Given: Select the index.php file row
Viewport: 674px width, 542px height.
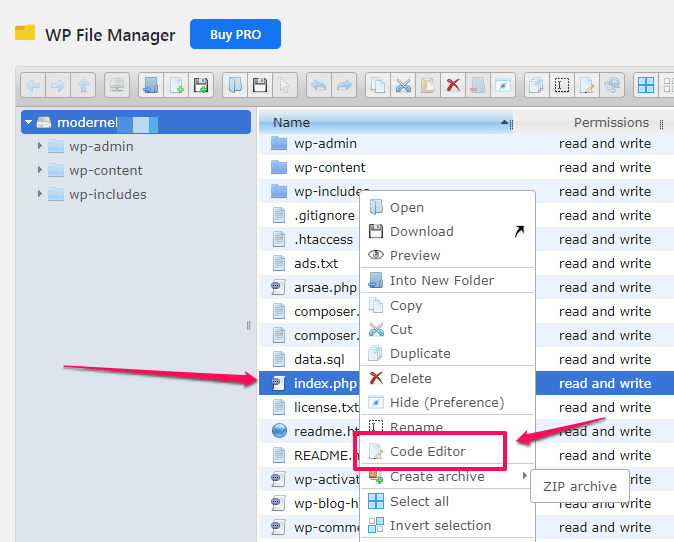Looking at the screenshot, I should click(466, 383).
